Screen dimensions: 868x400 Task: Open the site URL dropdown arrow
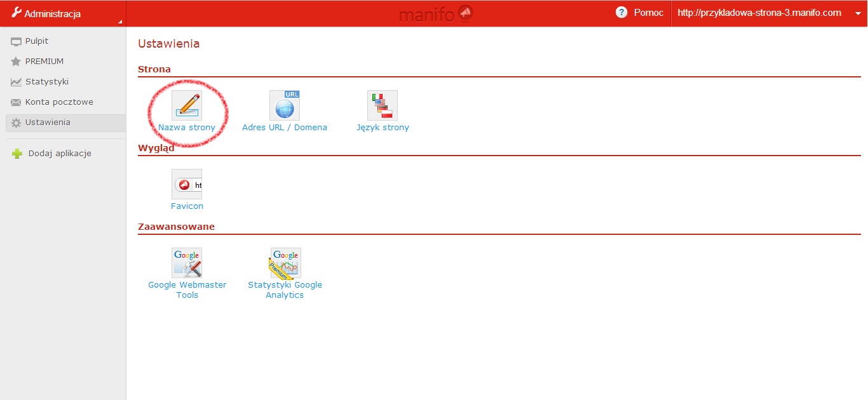[x=858, y=13]
